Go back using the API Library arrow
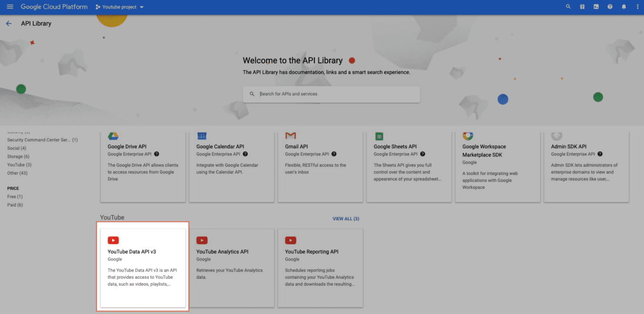The image size is (644, 314). (x=8, y=23)
